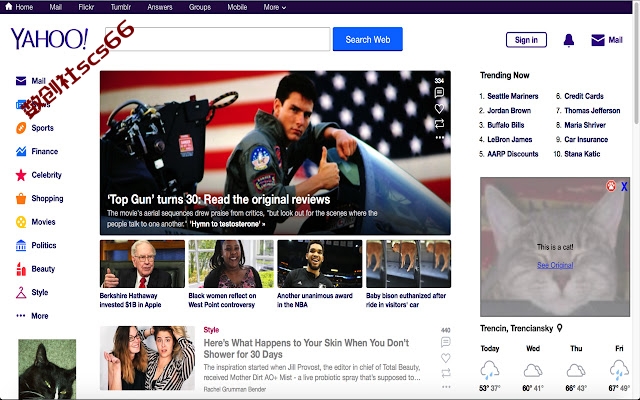Screen dimensions: 640x400
Task: Open the two women Style article thumbnail
Action: click(147, 358)
